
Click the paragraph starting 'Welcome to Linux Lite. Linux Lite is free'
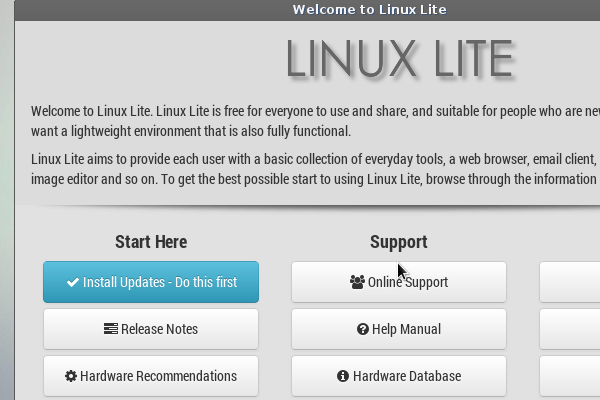[315, 121]
